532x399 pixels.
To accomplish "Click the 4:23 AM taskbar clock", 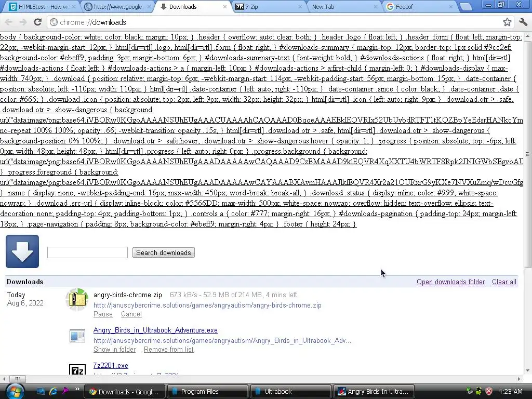I will [x=511, y=392].
